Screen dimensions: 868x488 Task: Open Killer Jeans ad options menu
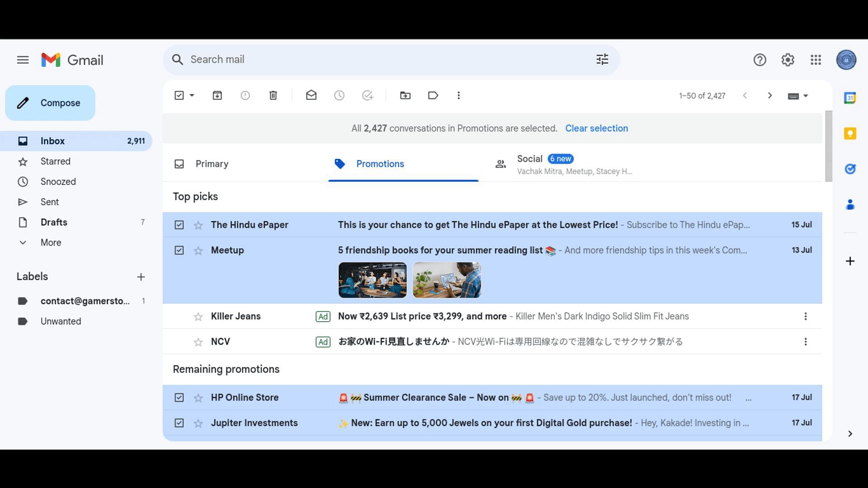point(805,316)
